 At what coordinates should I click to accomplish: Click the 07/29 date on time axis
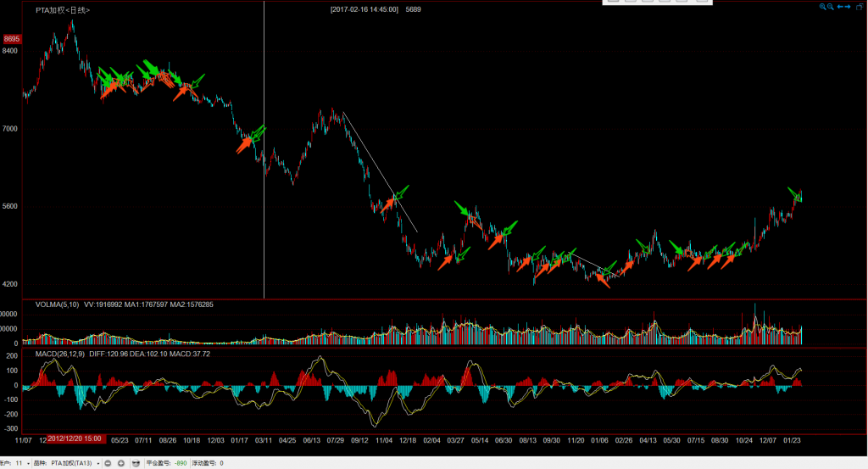point(335,440)
